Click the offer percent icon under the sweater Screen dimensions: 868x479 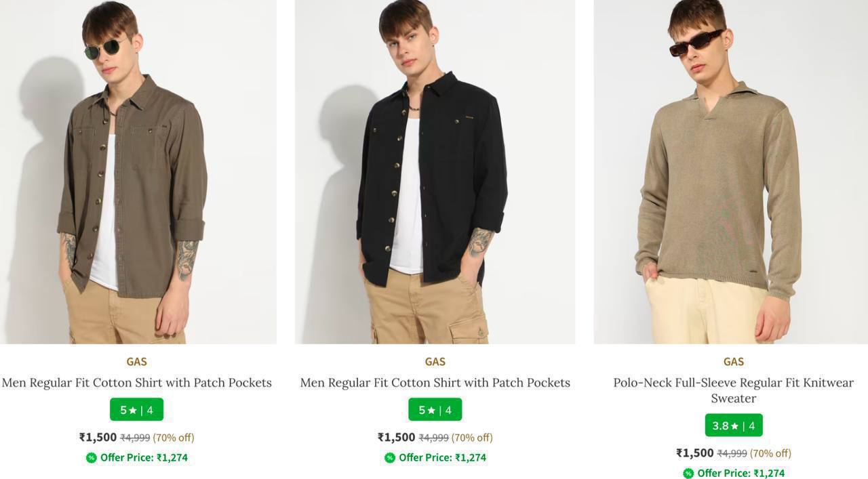[688, 474]
